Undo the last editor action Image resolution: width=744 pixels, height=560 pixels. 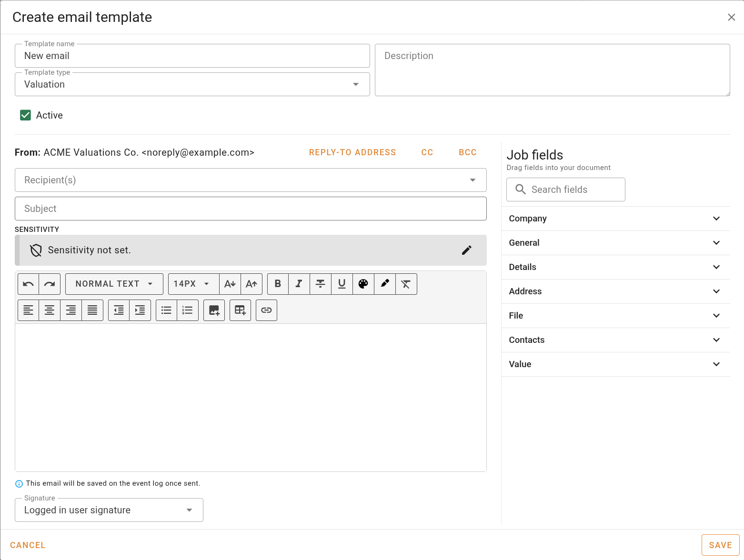pyautogui.click(x=28, y=284)
